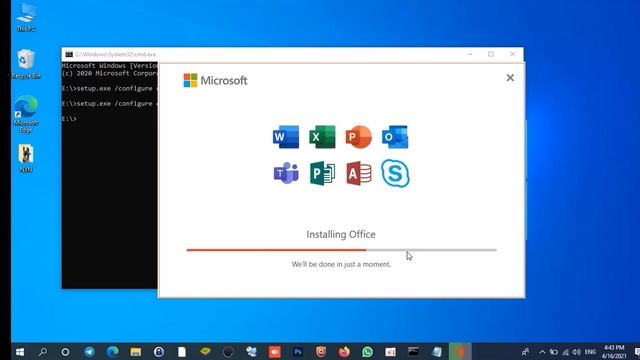Open the Microsoft Edge desktop shortcut
The image size is (640, 360).
(x=26, y=114)
